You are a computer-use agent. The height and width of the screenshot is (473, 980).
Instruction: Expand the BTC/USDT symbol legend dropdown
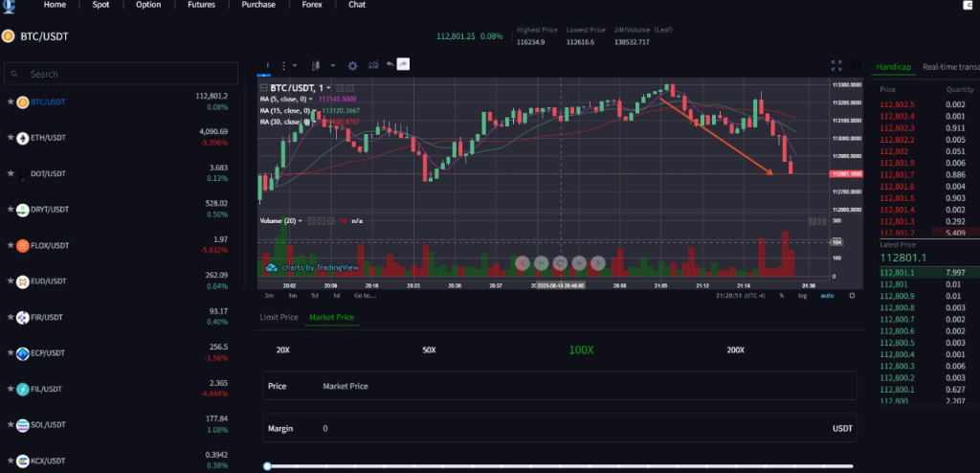coord(328,88)
